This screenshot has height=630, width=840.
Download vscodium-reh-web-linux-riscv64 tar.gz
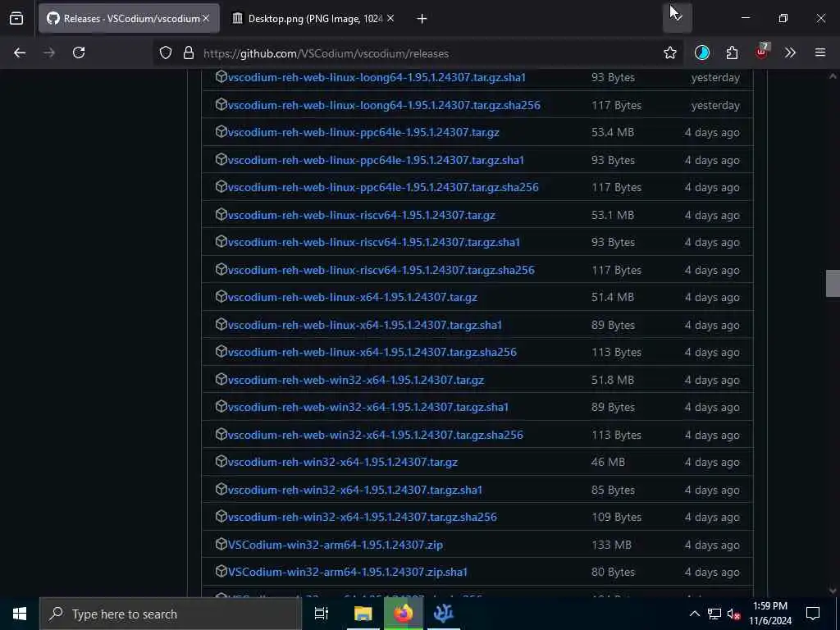(x=362, y=215)
